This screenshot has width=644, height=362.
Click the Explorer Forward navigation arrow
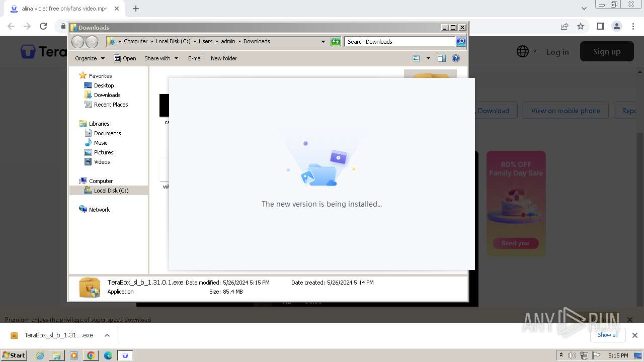coord(92,42)
